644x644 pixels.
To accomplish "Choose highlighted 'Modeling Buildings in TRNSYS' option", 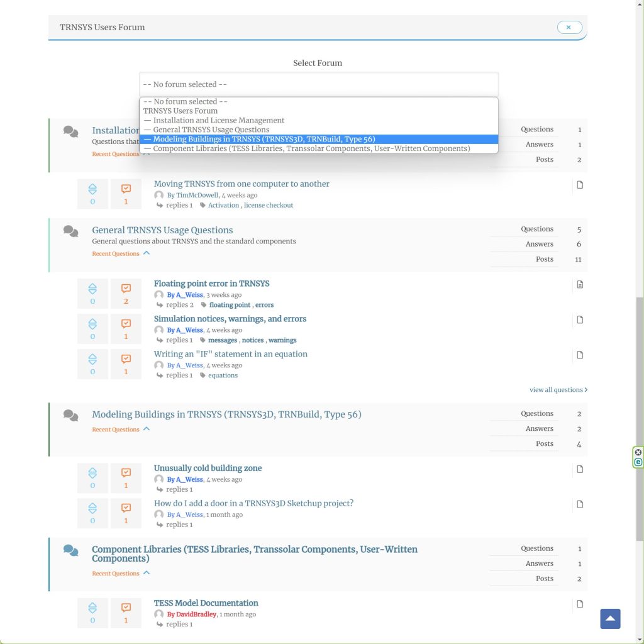I will [x=319, y=139].
